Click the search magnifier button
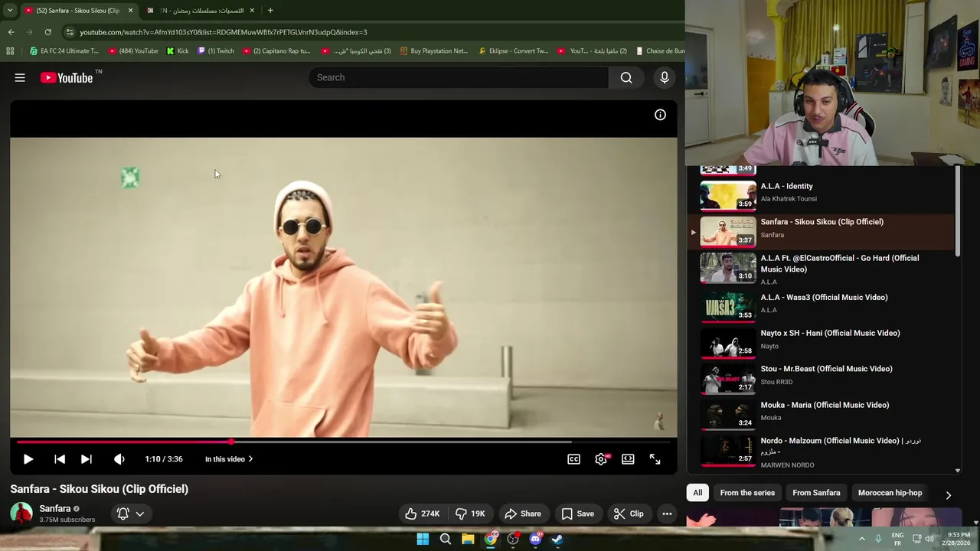The height and width of the screenshot is (551, 980). click(626, 77)
